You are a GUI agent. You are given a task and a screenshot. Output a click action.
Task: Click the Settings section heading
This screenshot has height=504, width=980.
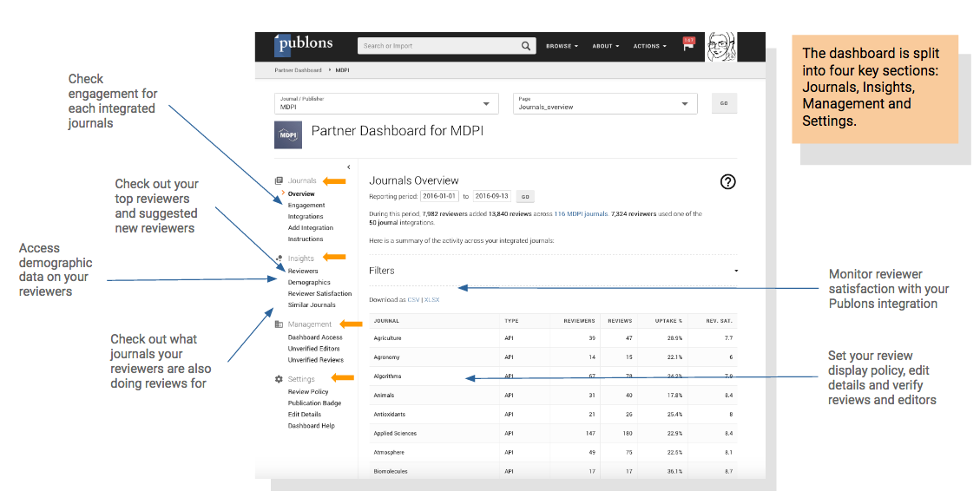click(301, 379)
